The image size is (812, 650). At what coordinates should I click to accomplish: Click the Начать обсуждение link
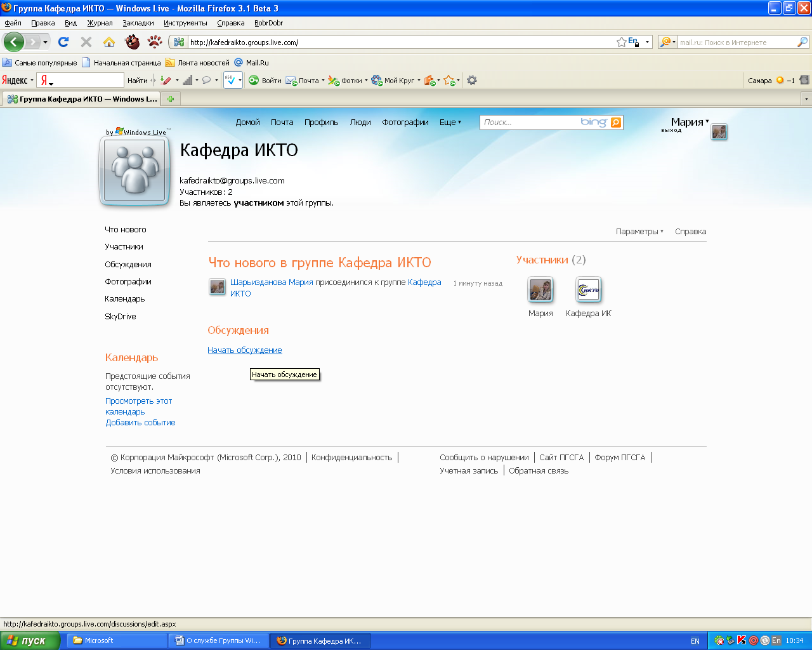[245, 350]
